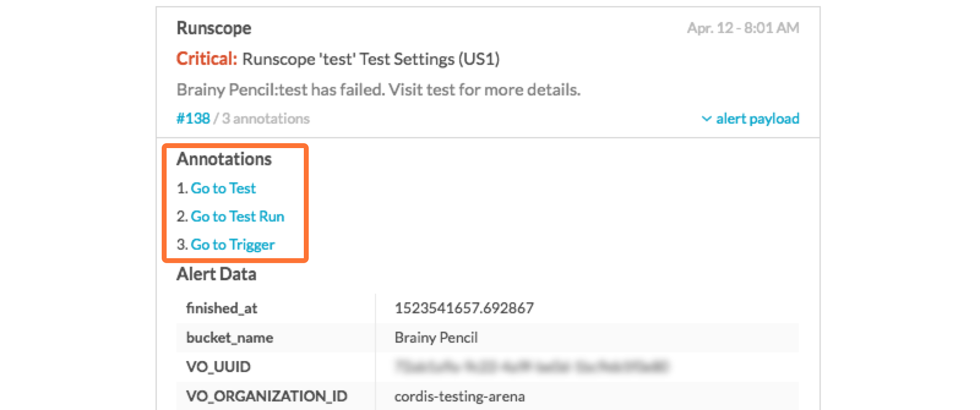Click the failure description message text
Screen dimensions: 980x410
click(378, 89)
